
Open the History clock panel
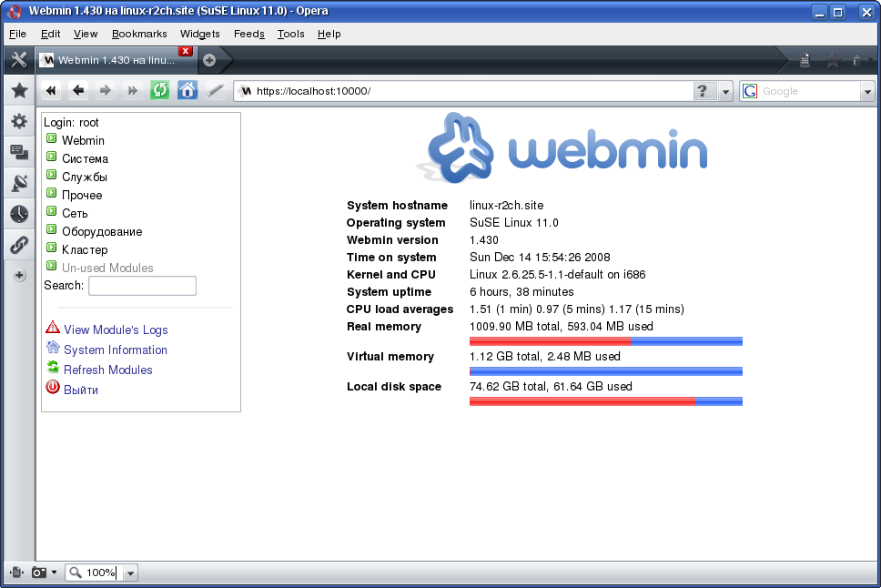(x=20, y=214)
